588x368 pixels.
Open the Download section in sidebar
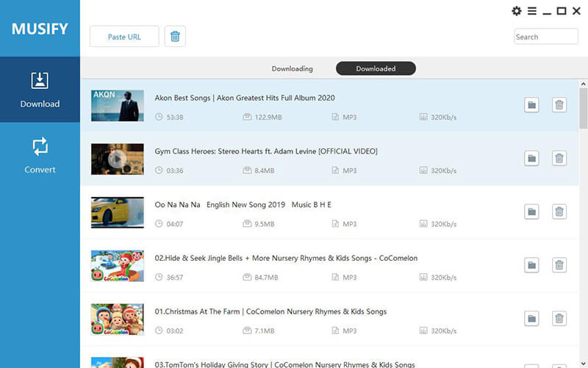click(x=40, y=90)
